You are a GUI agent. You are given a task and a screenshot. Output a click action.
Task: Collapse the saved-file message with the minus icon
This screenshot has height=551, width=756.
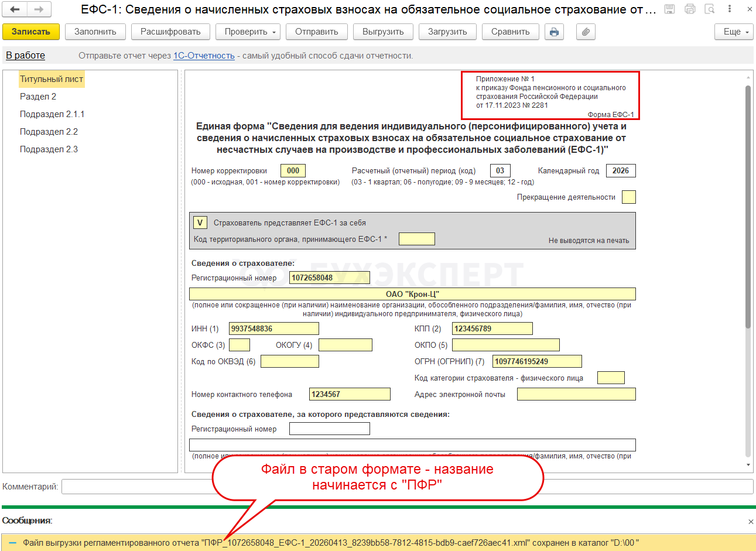tap(13, 543)
